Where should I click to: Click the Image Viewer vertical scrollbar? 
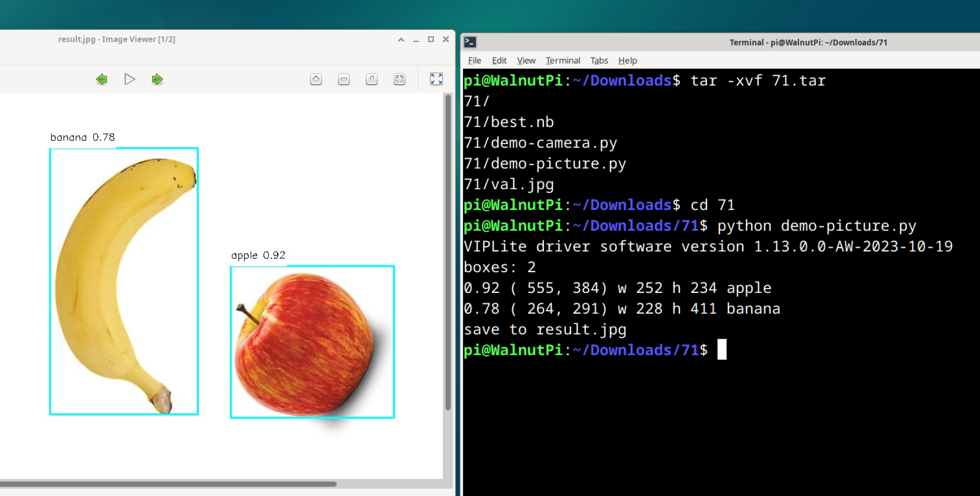click(448, 252)
